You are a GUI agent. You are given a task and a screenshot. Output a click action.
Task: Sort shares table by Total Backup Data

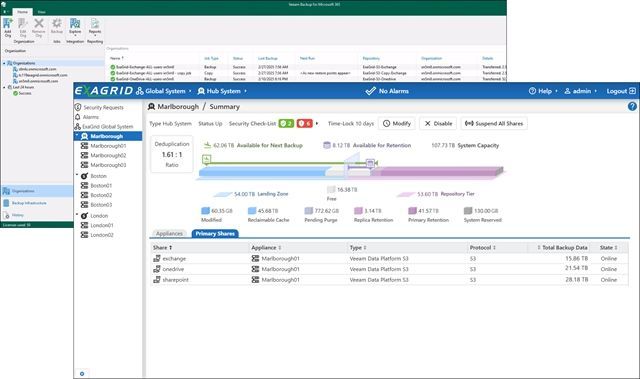click(x=562, y=248)
